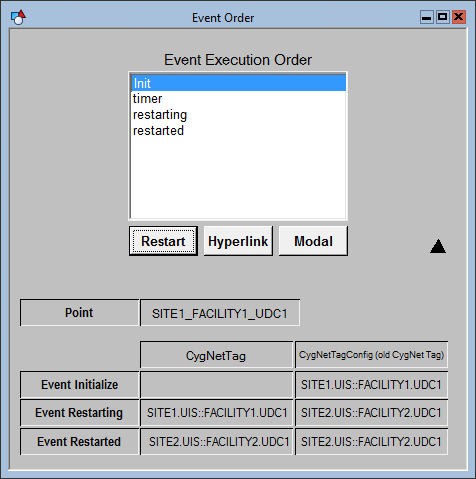Click the Point label cell
This screenshot has width=476, height=479.
(79, 313)
